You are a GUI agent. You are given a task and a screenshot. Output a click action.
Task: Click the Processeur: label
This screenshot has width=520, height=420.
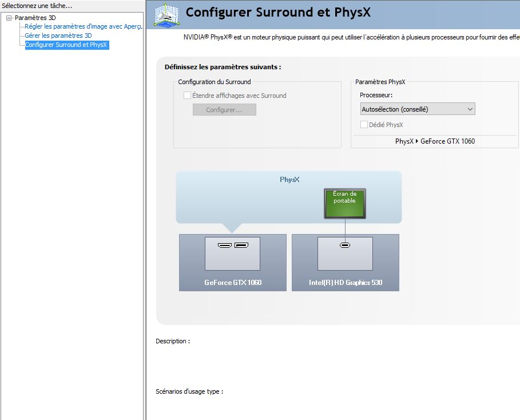pyautogui.click(x=376, y=95)
